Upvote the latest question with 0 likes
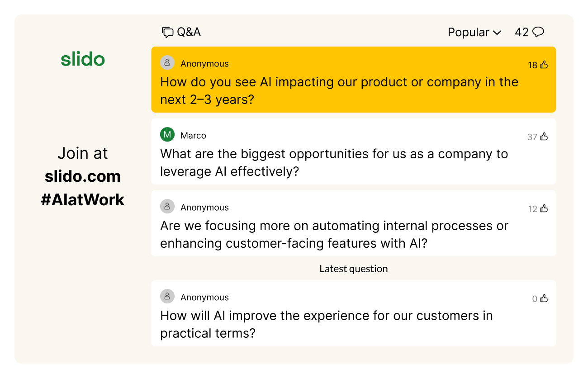The height and width of the screenshot is (378, 588). pyautogui.click(x=544, y=298)
